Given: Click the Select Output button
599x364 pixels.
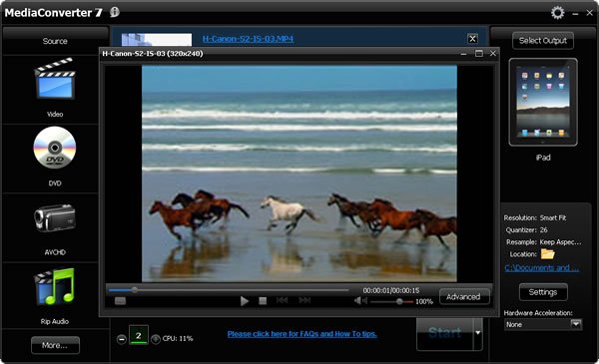Looking at the screenshot, I should click(542, 41).
